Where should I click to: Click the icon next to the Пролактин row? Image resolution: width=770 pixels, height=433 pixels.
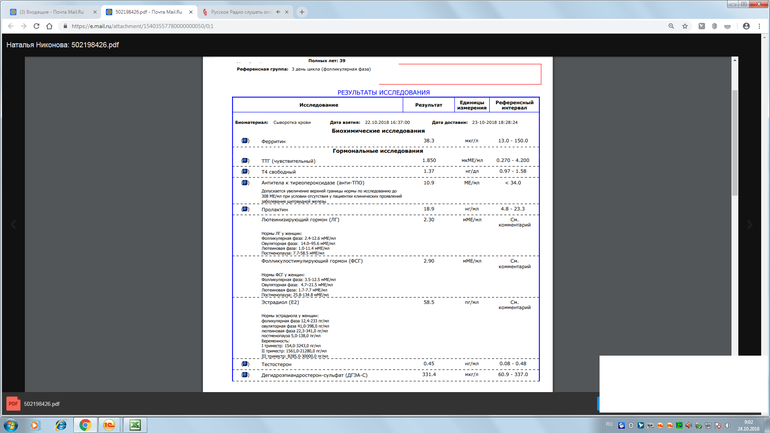tap(245, 209)
